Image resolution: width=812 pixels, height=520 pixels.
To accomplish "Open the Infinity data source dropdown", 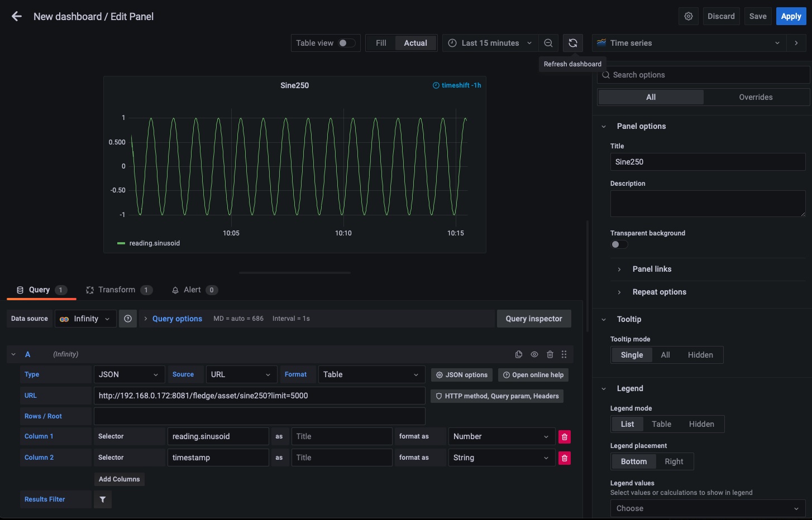I will point(85,319).
